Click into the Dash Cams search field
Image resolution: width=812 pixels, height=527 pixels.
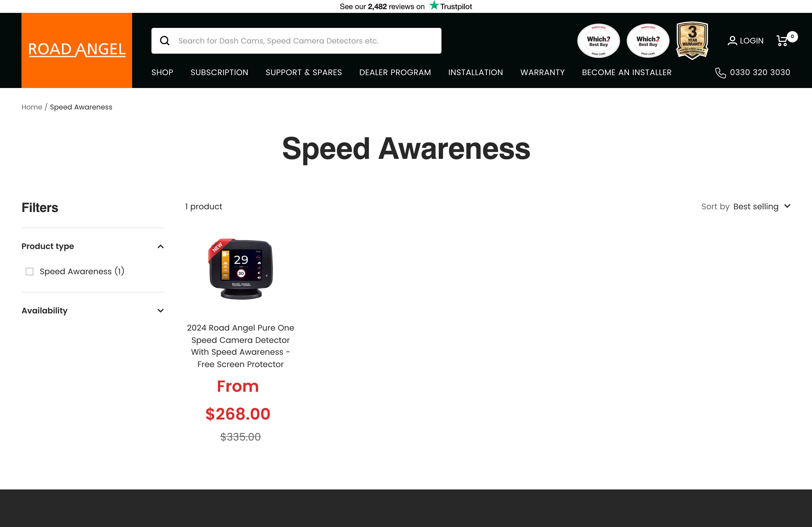296,41
